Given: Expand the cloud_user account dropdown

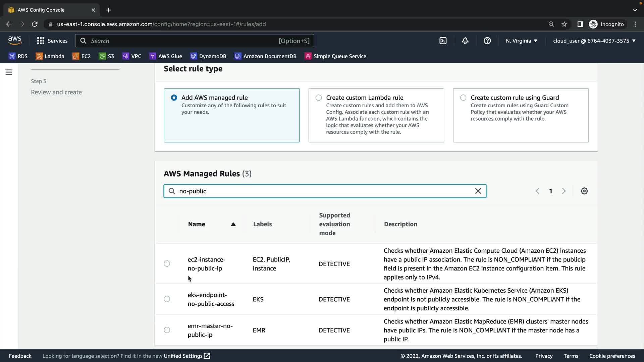Looking at the screenshot, I should [594, 41].
